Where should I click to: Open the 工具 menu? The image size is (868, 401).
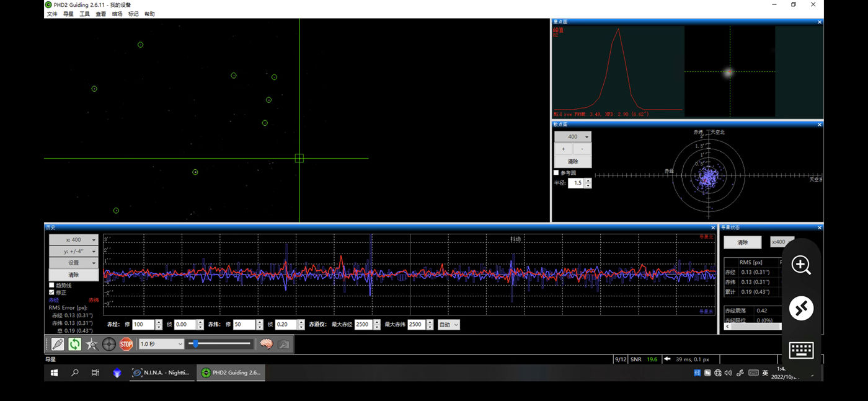pyautogui.click(x=84, y=14)
